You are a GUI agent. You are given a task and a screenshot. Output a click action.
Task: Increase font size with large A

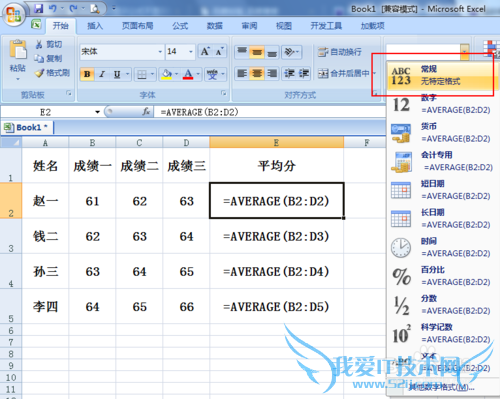205,52
